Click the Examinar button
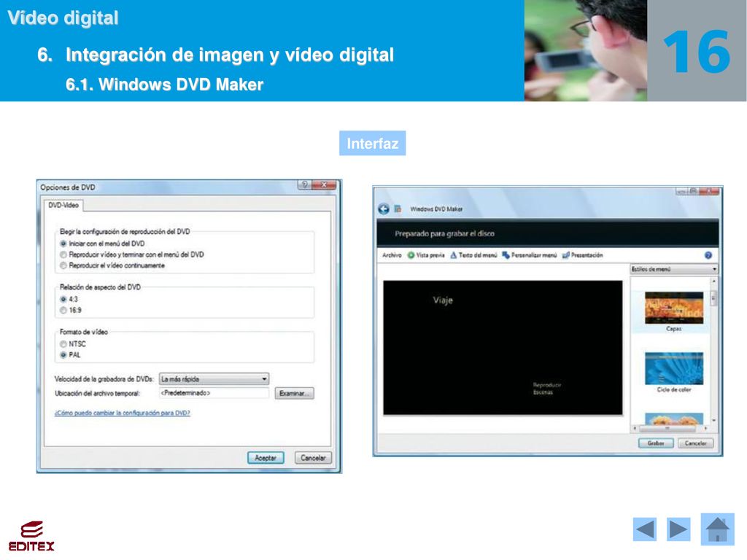Screen dimensions: 747x560 pyautogui.click(x=295, y=393)
